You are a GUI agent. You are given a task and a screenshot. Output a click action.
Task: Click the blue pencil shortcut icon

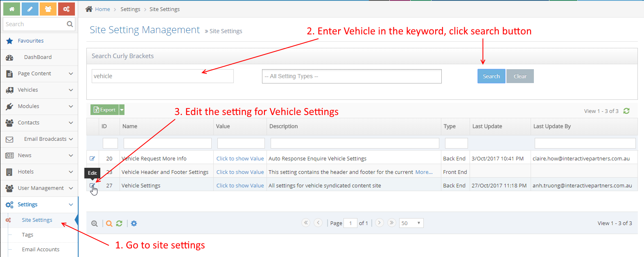tap(30, 9)
